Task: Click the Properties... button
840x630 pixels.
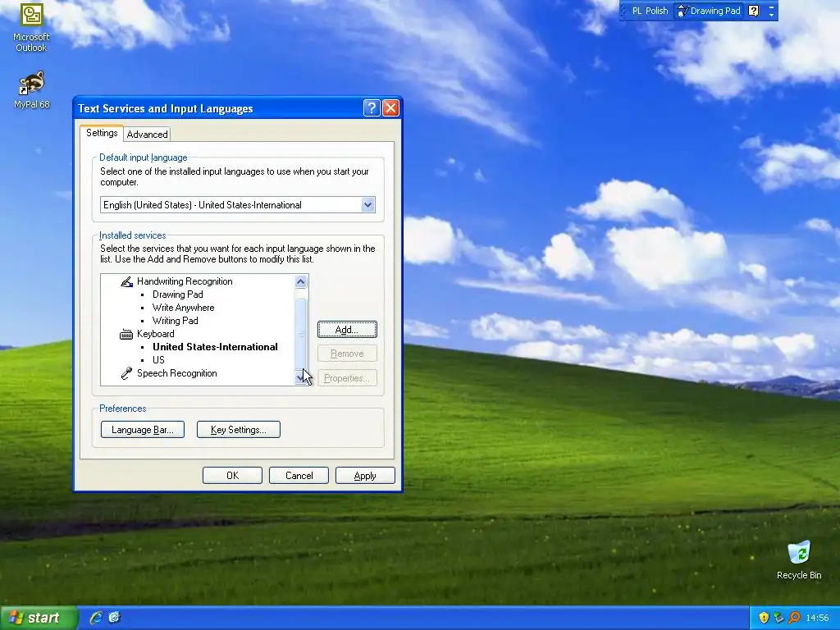Action: click(347, 378)
